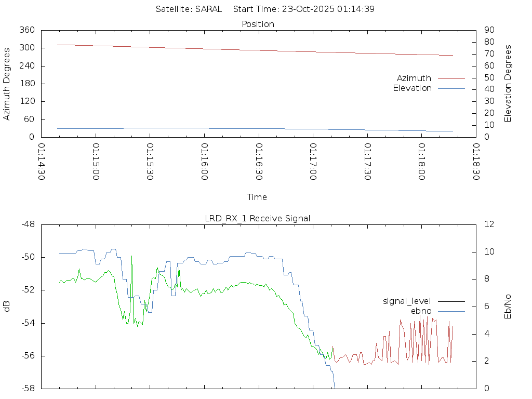This screenshot has height=399, width=532.
Task: Click the Eb/No axis label
Action: [508, 307]
